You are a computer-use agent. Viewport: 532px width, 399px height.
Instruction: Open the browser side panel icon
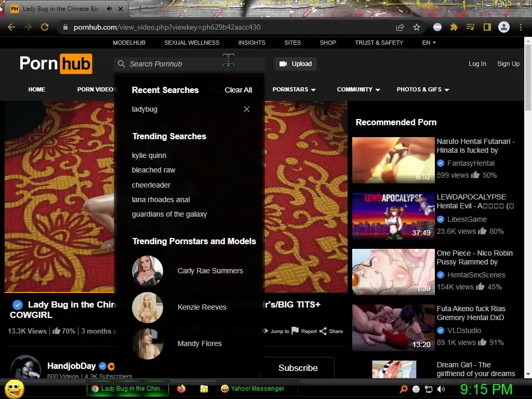click(x=487, y=27)
